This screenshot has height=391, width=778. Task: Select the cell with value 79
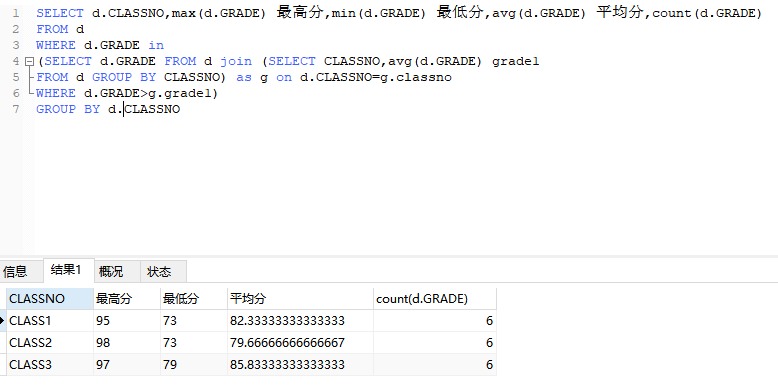tap(194, 364)
